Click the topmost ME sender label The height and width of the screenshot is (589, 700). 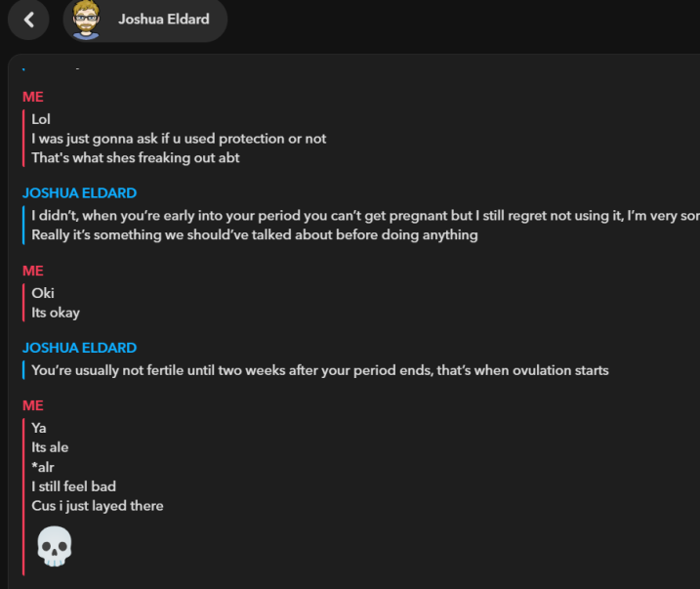33,98
